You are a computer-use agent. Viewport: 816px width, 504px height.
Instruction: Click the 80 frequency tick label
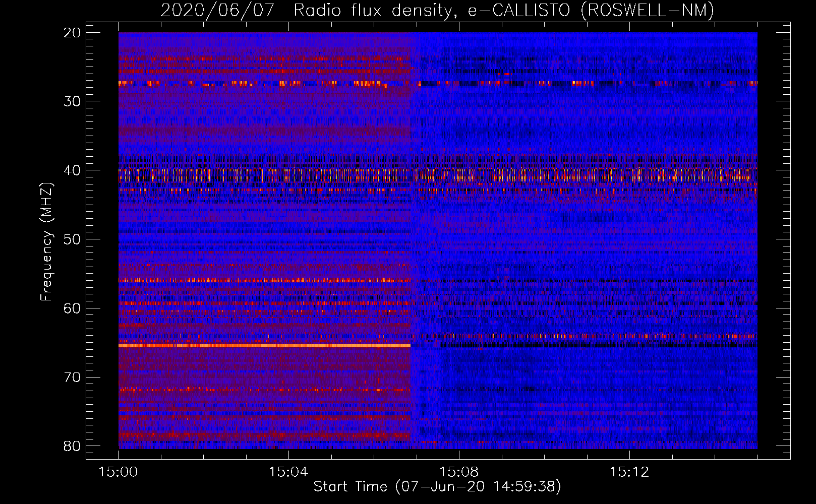click(x=73, y=446)
